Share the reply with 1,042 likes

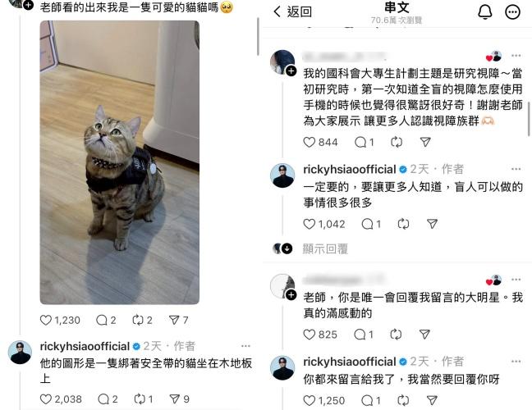pyautogui.click(x=432, y=224)
